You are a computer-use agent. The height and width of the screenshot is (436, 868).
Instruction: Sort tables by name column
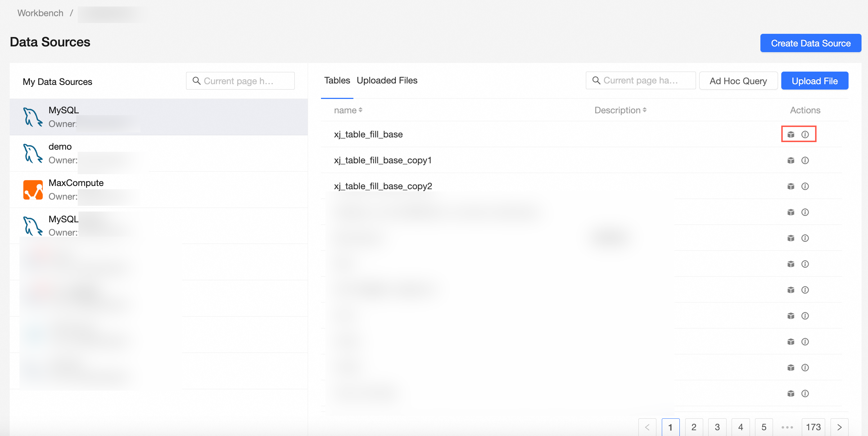[348, 110]
